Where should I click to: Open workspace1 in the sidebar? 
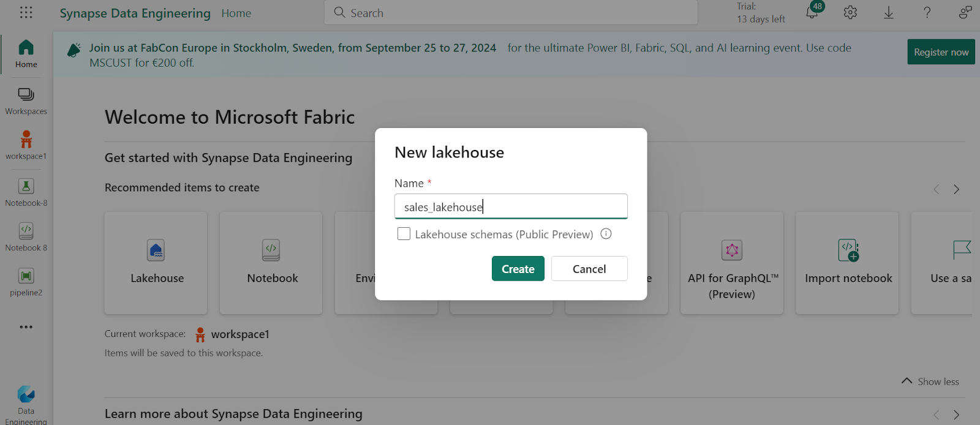[26, 146]
